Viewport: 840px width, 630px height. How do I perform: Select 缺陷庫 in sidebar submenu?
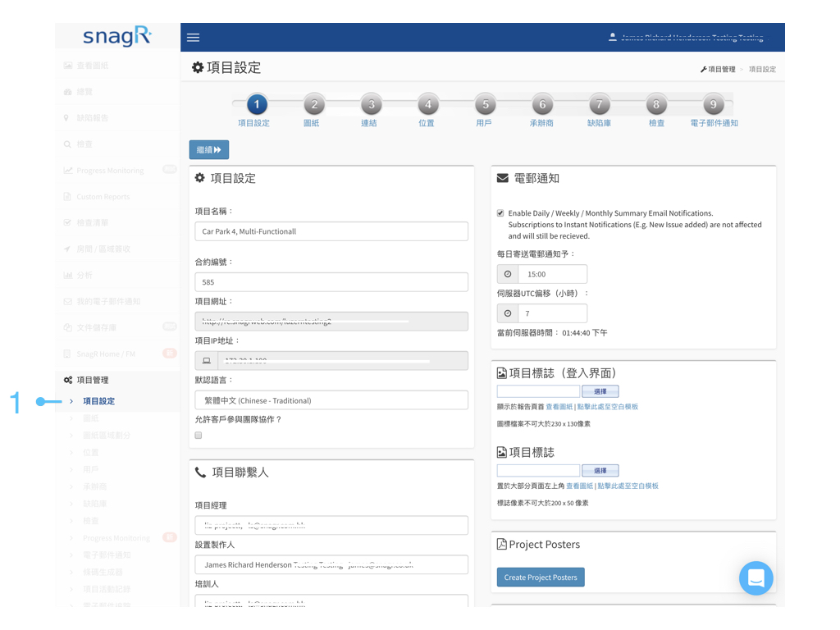point(95,504)
